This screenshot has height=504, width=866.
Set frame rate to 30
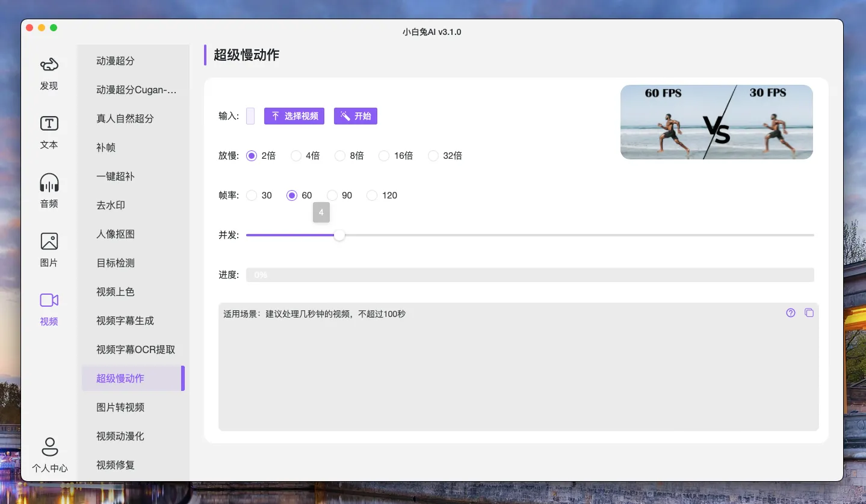click(252, 195)
